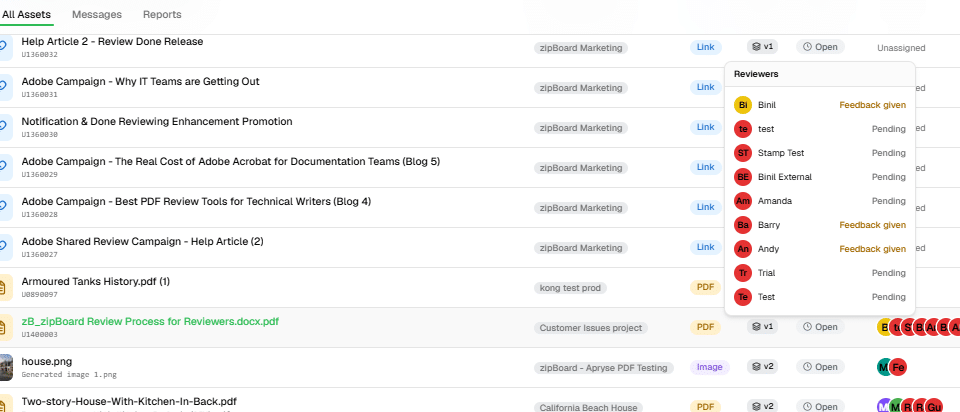Open the Reports tab
960x412 pixels.
162,14
